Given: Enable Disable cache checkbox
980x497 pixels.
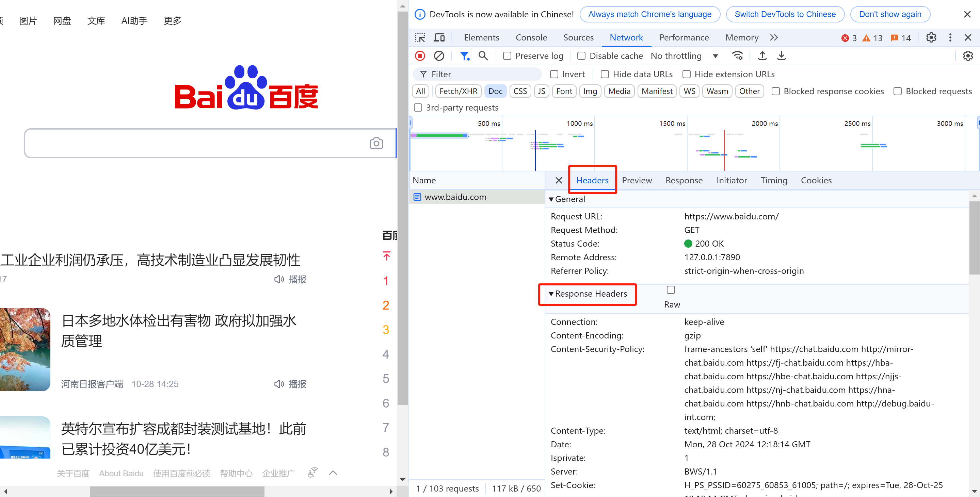Looking at the screenshot, I should pos(581,56).
